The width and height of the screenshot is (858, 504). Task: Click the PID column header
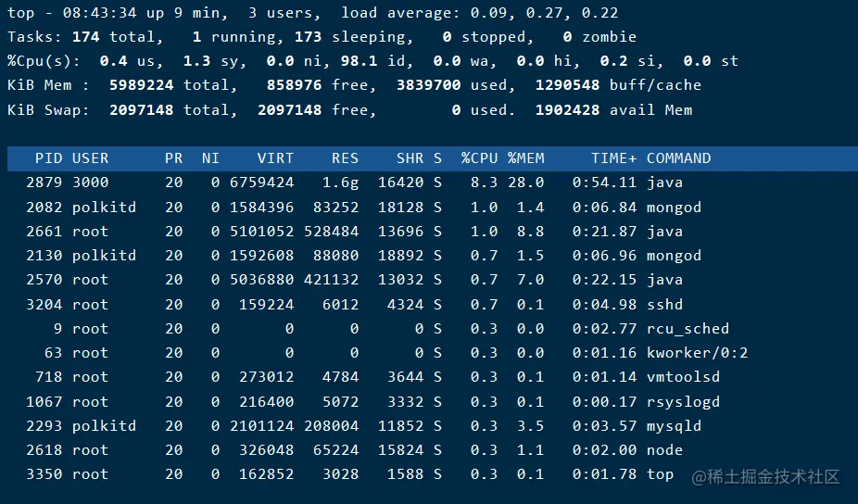(49, 158)
